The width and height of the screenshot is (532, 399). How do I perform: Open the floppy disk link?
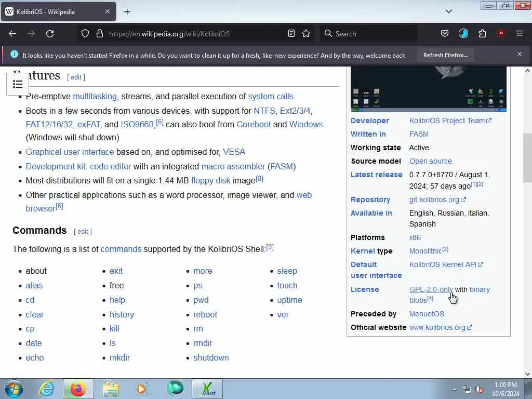[210, 180]
